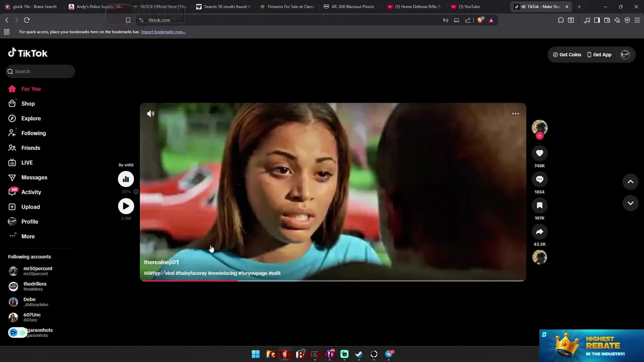Open the browser extensions puzzle icon
This screenshot has height=362, width=644.
[x=560, y=20]
